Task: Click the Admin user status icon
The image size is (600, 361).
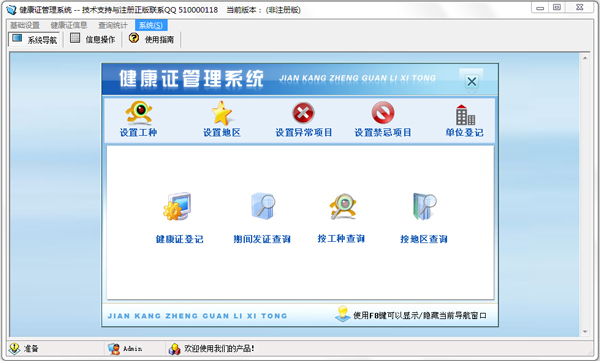Action: (114, 348)
